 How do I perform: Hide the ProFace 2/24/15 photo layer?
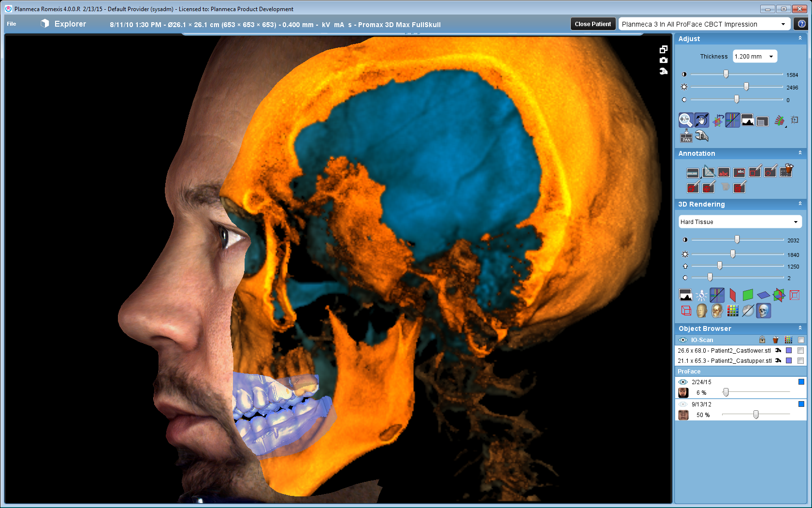683,382
